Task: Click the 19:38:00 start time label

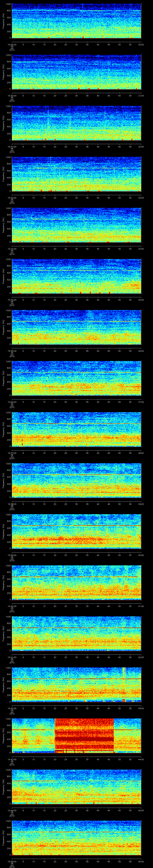Action: click(x=12, y=504)
